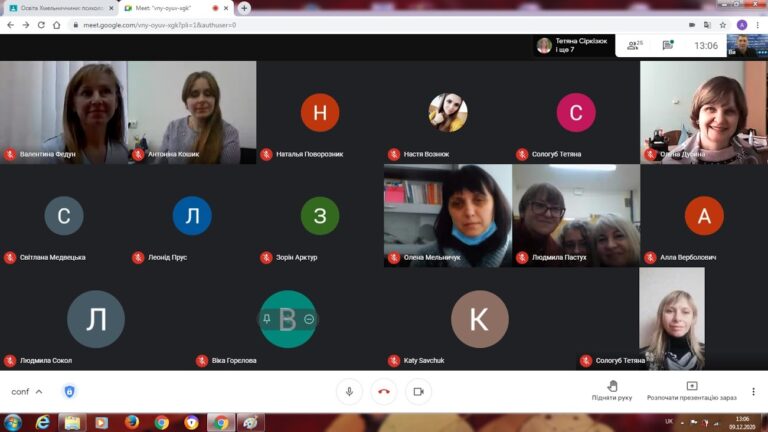Expand the Тетяна Сіркізюк and 7 more panel
Image resolution: width=768 pixels, height=432 pixels.
click(x=573, y=46)
